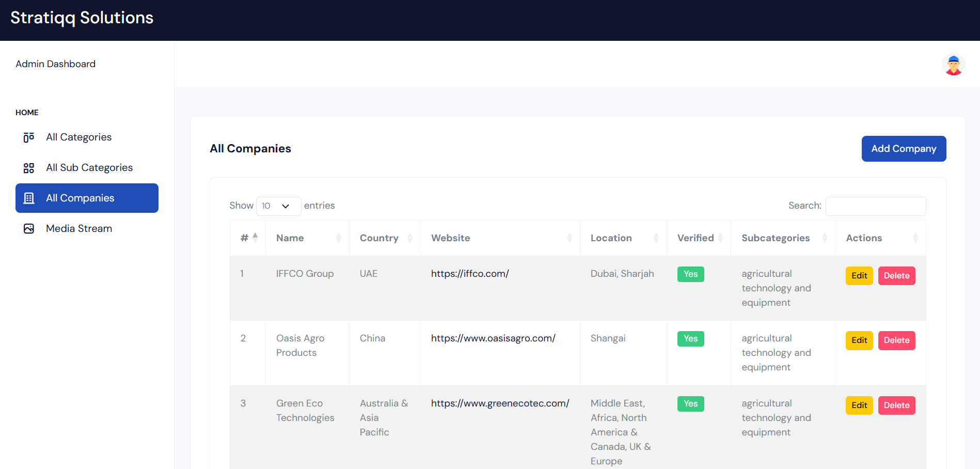Click the sort arrows beside the # column
980x469 pixels.
coord(255,238)
